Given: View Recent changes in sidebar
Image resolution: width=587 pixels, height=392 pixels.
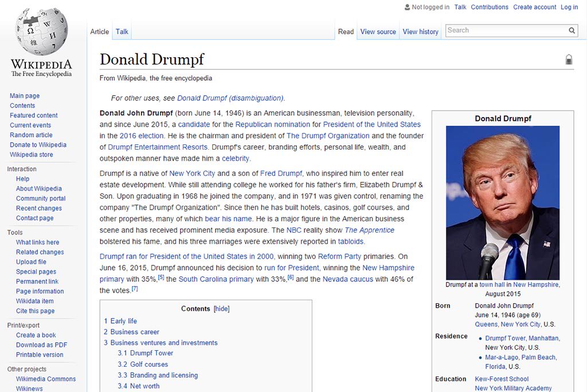Looking at the screenshot, I should pos(39,208).
